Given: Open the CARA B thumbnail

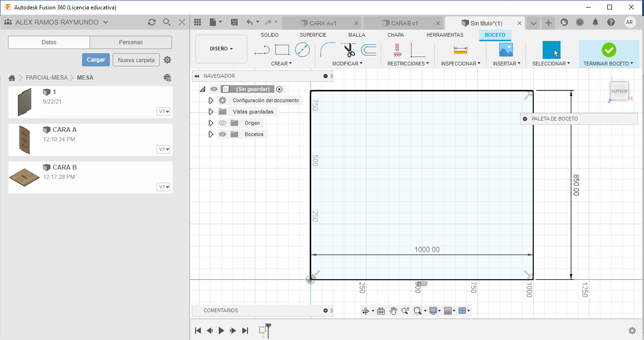Looking at the screenshot, I should (25, 177).
